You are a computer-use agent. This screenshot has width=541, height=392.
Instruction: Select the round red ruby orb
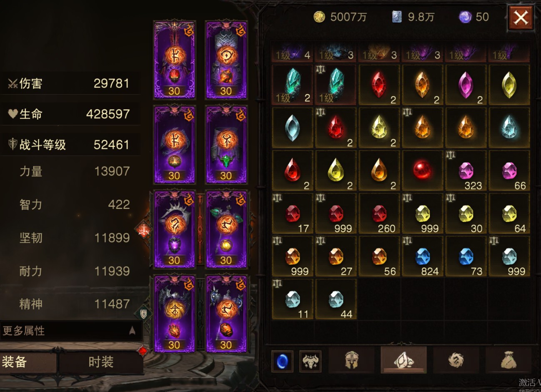coord(422,171)
